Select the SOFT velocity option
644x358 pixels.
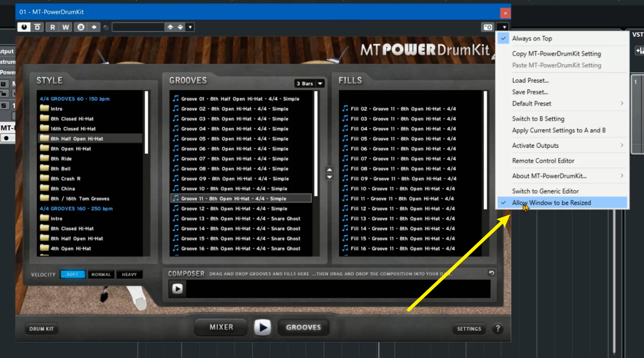coord(73,275)
